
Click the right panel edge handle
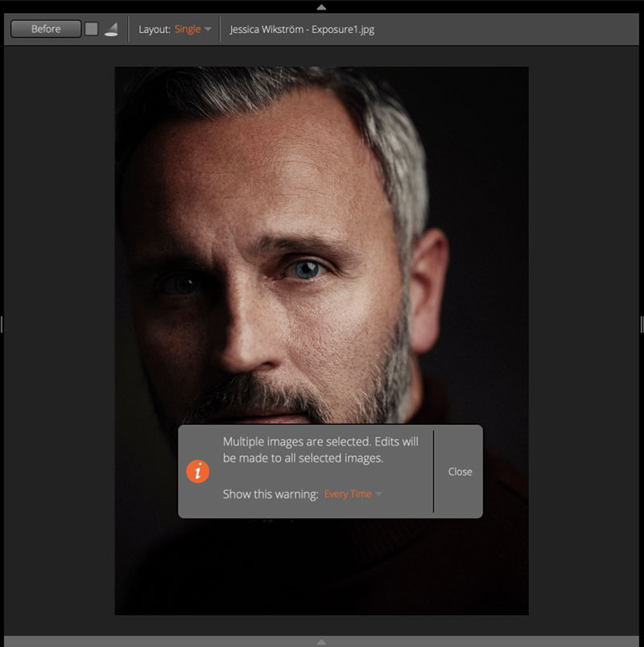[642, 324]
